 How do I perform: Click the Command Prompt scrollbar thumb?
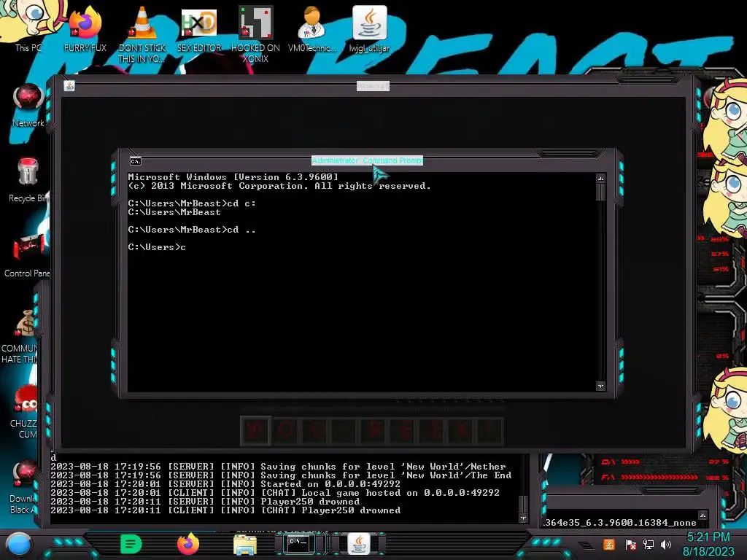[x=601, y=192]
